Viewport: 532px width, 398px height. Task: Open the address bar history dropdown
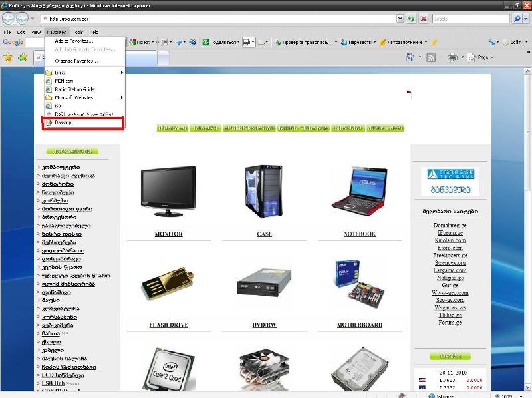[400, 19]
